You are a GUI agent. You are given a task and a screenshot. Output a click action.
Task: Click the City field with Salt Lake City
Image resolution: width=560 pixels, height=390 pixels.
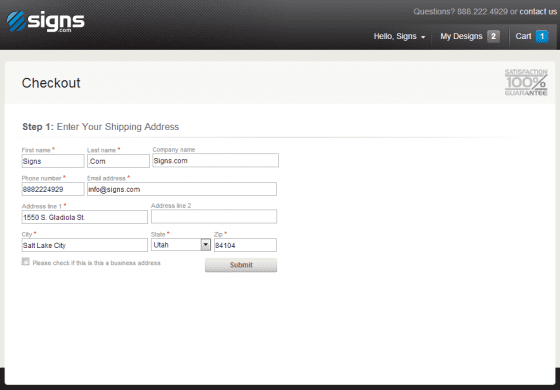[85, 245]
